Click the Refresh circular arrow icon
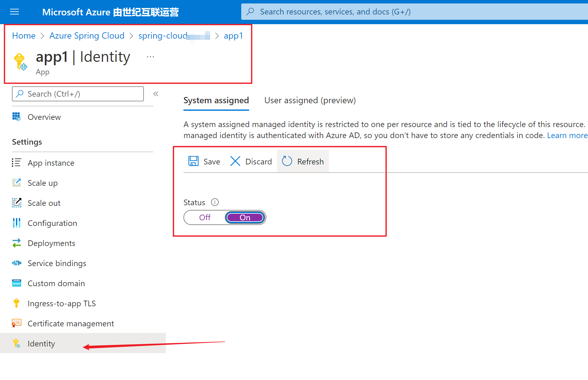Image resolution: width=588 pixels, height=380 pixels. (287, 161)
